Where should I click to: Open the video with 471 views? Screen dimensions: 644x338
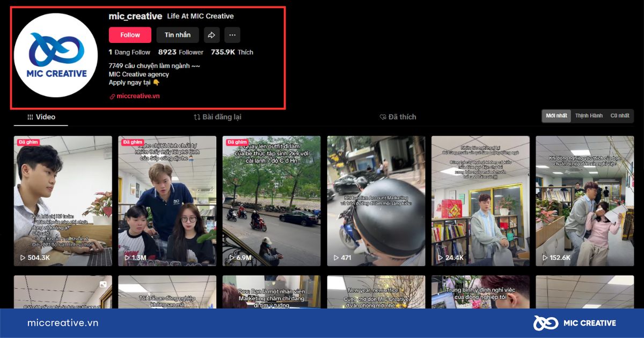click(x=376, y=201)
